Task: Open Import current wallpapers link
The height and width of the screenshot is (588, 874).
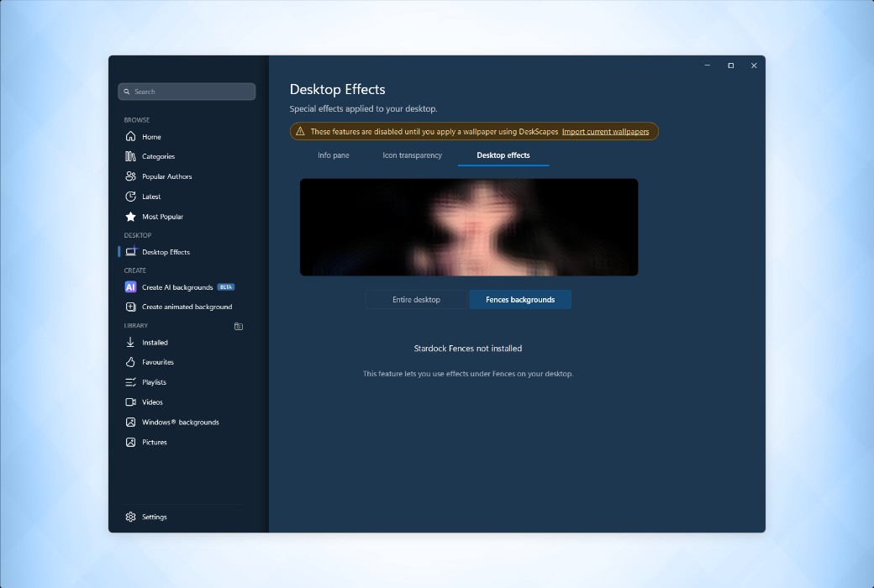Action: coord(605,132)
